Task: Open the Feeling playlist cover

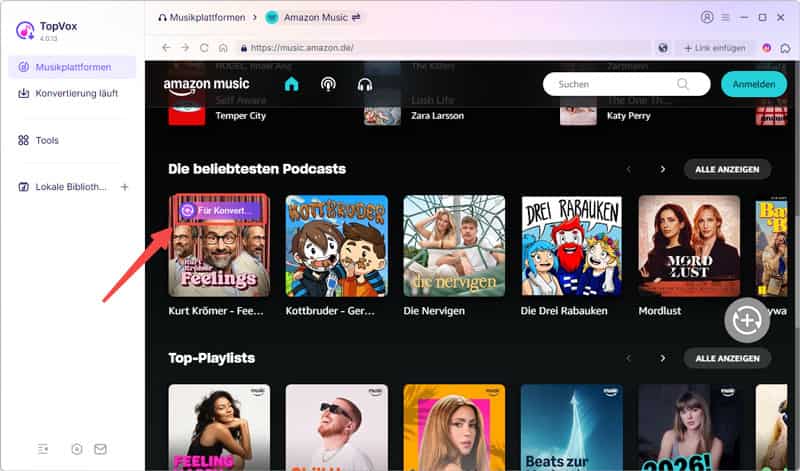Action: pyautogui.click(x=219, y=428)
